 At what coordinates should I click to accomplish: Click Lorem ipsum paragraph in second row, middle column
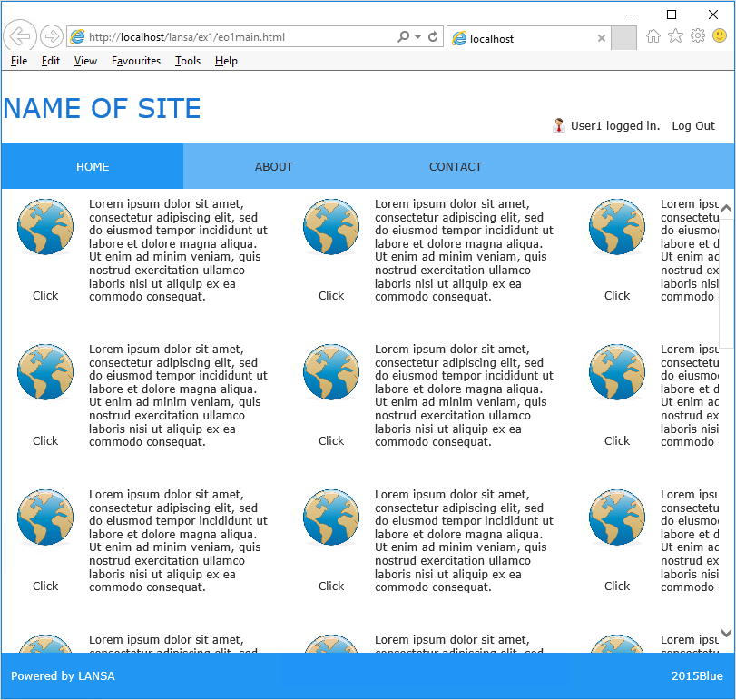click(465, 395)
